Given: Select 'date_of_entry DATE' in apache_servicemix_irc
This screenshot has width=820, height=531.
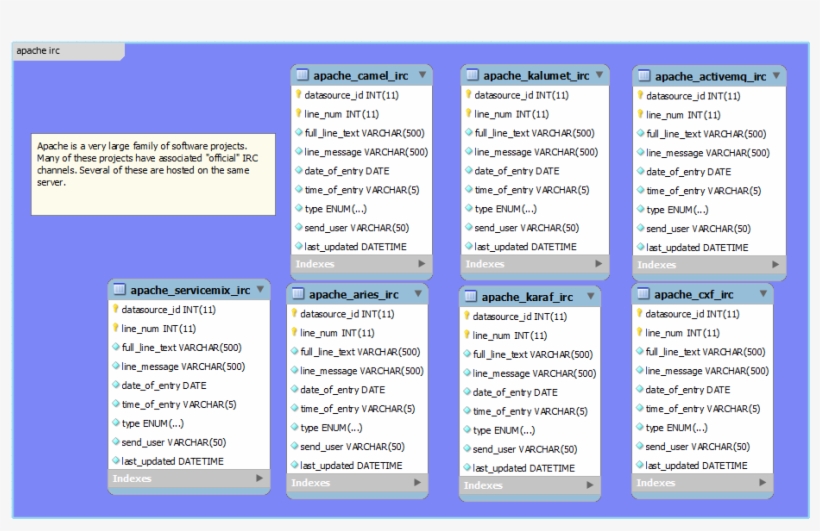Looking at the screenshot, I should [x=164, y=386].
